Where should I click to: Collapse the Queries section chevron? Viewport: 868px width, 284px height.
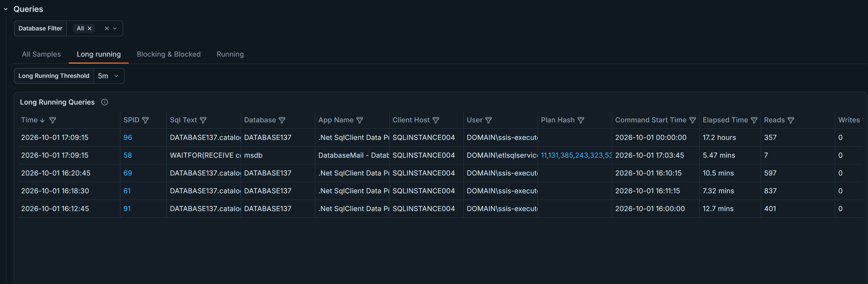tap(6, 9)
